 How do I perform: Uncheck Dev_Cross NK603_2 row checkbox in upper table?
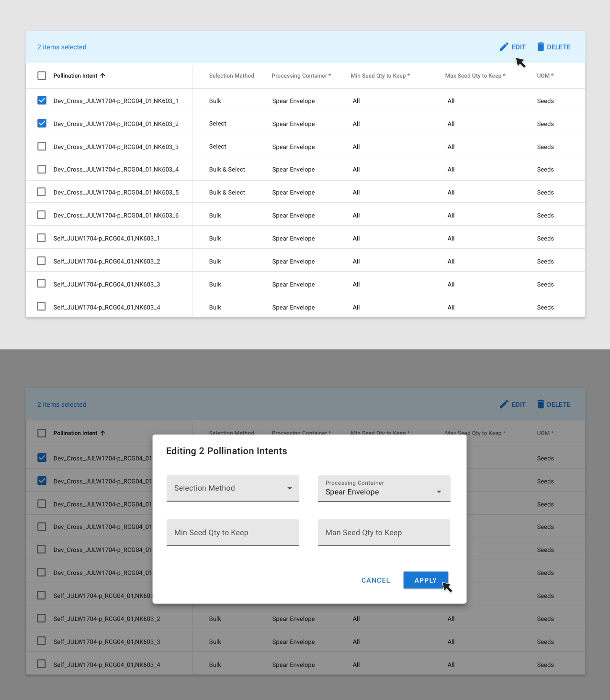pyautogui.click(x=42, y=123)
